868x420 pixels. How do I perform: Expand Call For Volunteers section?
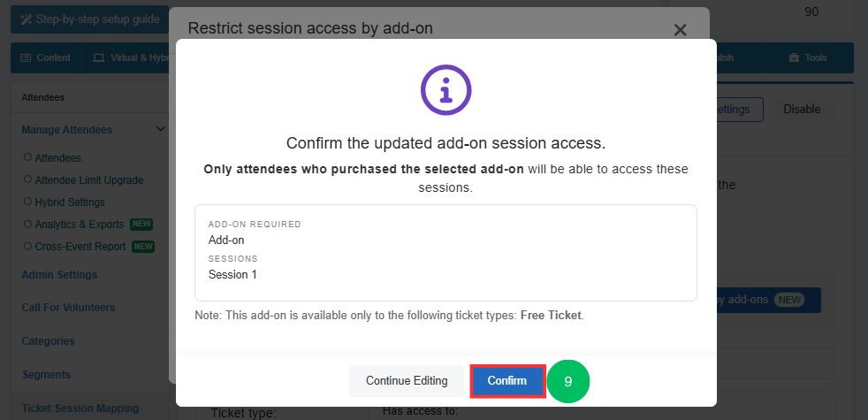click(x=68, y=308)
